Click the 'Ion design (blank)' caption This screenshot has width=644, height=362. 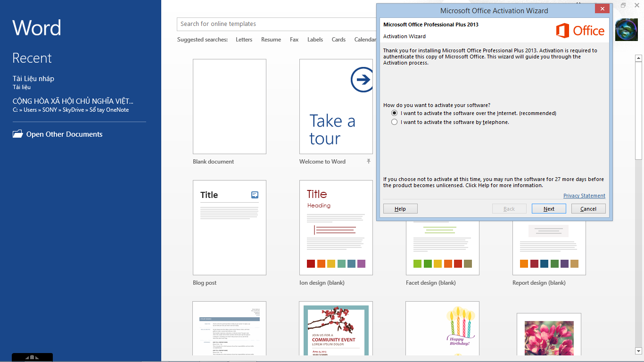(322, 283)
